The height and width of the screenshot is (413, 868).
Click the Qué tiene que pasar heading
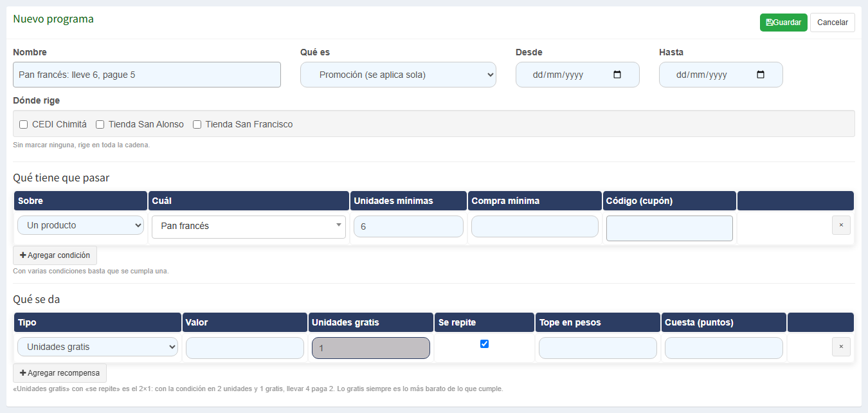point(61,178)
